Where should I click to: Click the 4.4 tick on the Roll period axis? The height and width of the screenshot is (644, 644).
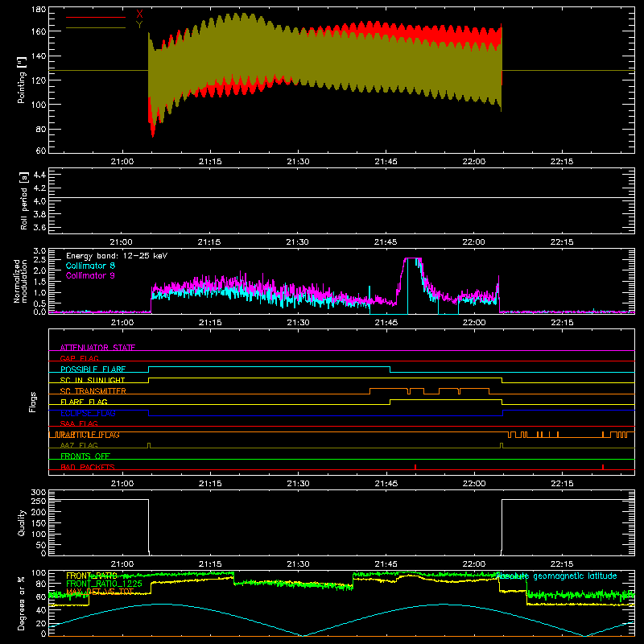(x=39, y=175)
